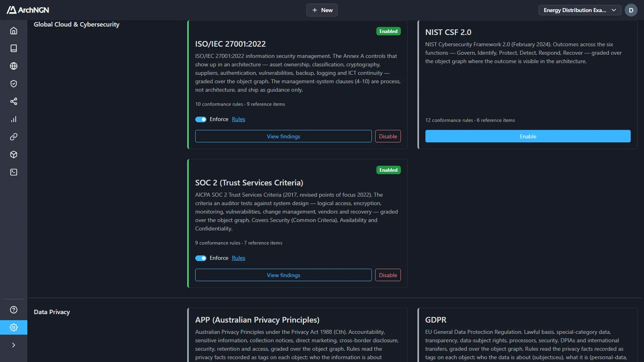Click the "APP (Australian Privacy Principles)" title
Screen dimensions: 644x362
click(257, 320)
